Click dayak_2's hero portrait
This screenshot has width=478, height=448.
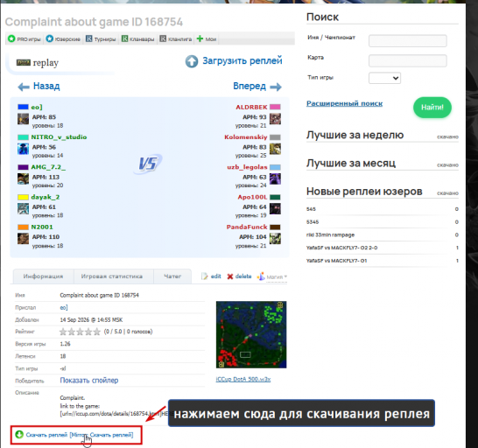(x=23, y=209)
